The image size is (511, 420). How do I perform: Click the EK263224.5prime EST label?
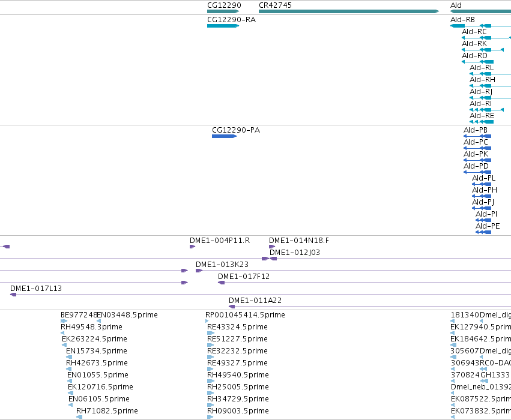coord(94,339)
